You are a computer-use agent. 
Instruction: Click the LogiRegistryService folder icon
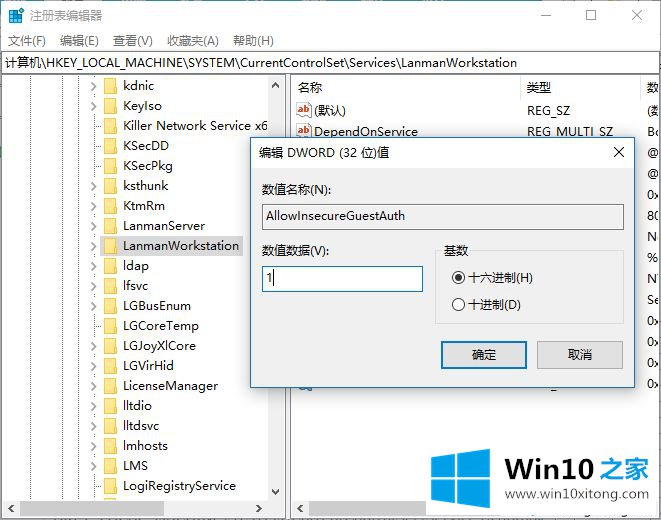click(x=110, y=486)
